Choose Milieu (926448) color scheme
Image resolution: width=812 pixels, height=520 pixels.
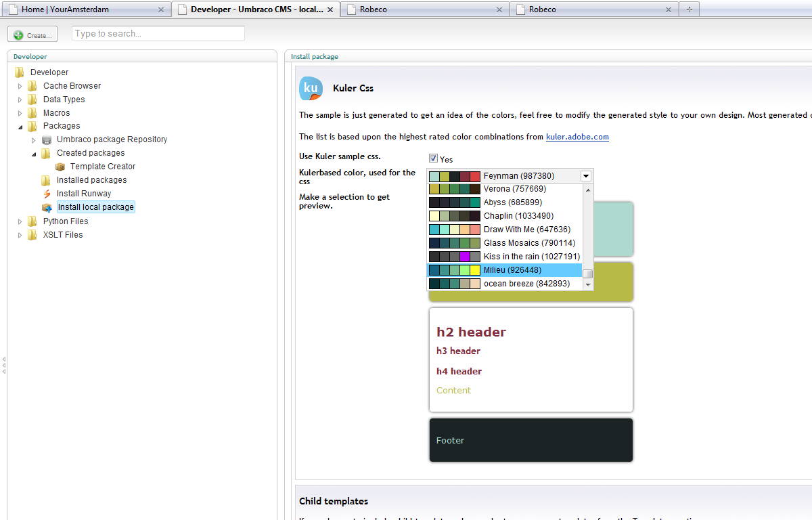pyautogui.click(x=505, y=270)
